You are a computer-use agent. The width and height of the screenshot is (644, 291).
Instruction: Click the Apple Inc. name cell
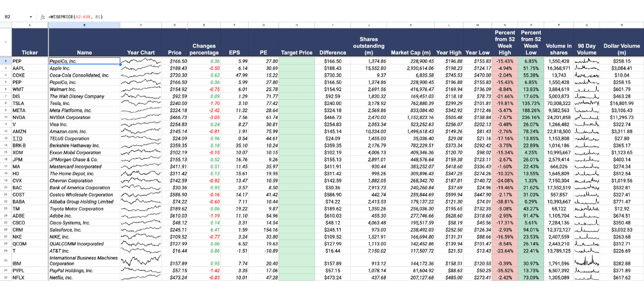(x=84, y=69)
